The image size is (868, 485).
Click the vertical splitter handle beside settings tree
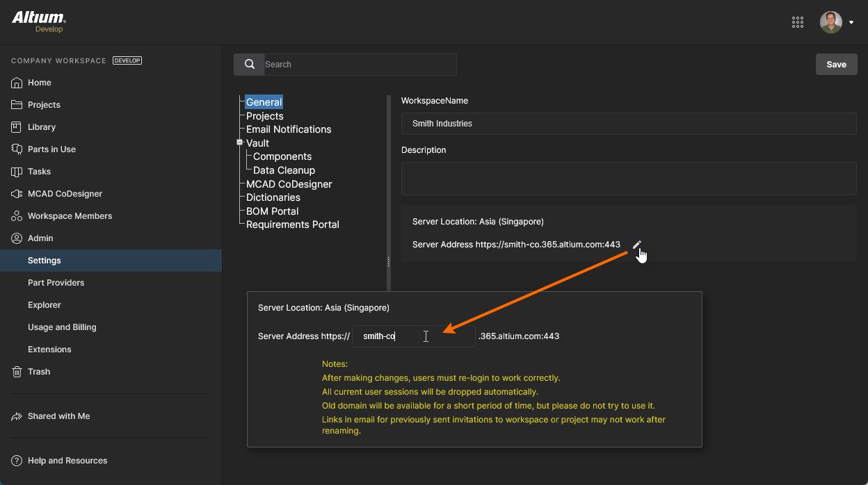click(x=388, y=262)
